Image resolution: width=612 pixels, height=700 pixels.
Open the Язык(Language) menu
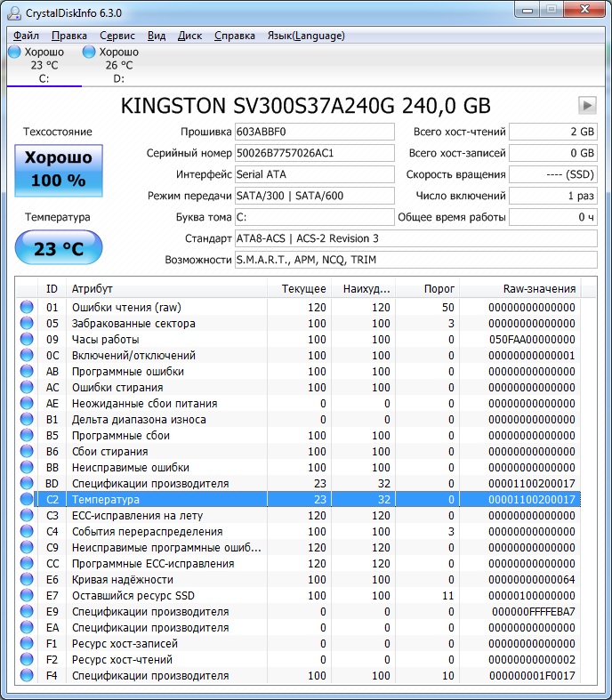306,36
